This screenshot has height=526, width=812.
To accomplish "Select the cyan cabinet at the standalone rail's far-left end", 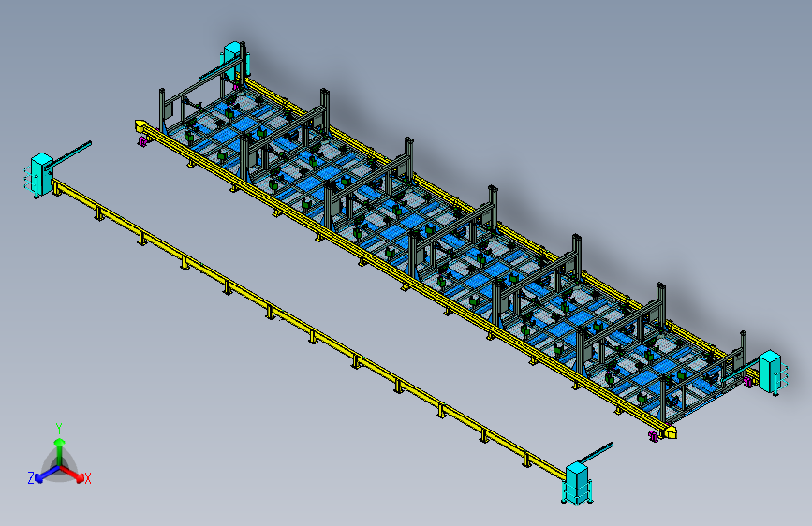I will click(x=40, y=175).
